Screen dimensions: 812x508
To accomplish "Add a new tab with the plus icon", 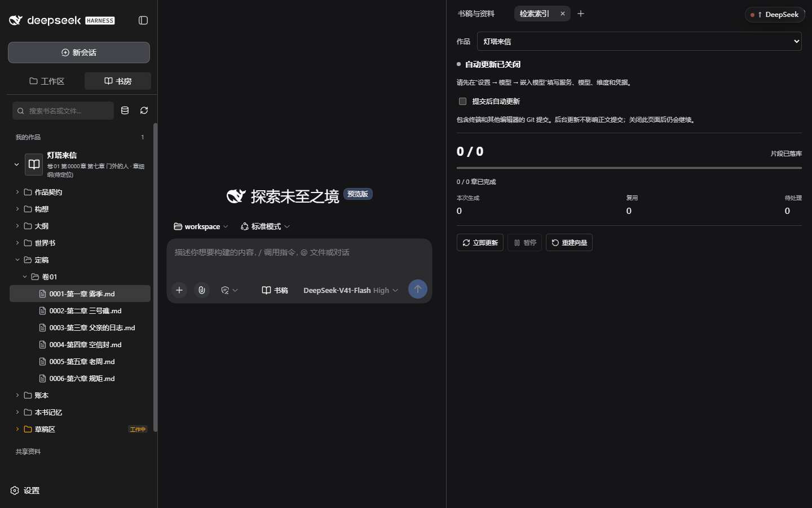I will click(581, 14).
